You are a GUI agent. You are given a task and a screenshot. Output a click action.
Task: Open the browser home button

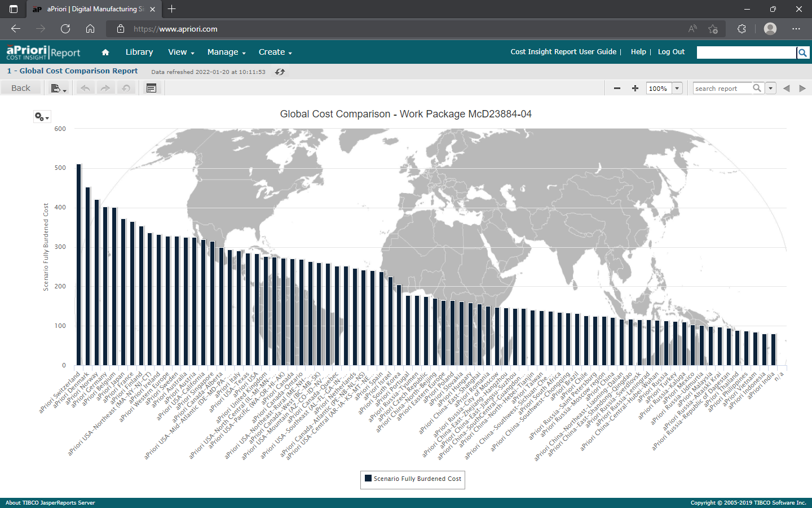(x=90, y=29)
